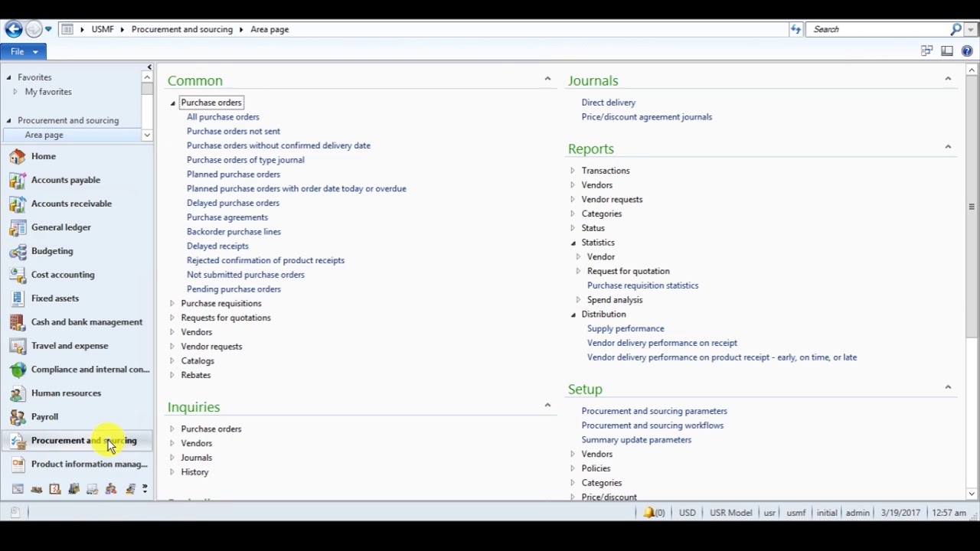Image resolution: width=980 pixels, height=551 pixels.
Task: Open Procurement and sourcing parameters
Action: [x=655, y=411]
